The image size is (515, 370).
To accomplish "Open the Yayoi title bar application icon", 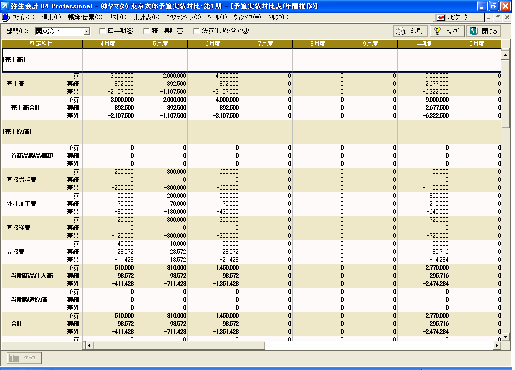I will [x=5, y=6].
